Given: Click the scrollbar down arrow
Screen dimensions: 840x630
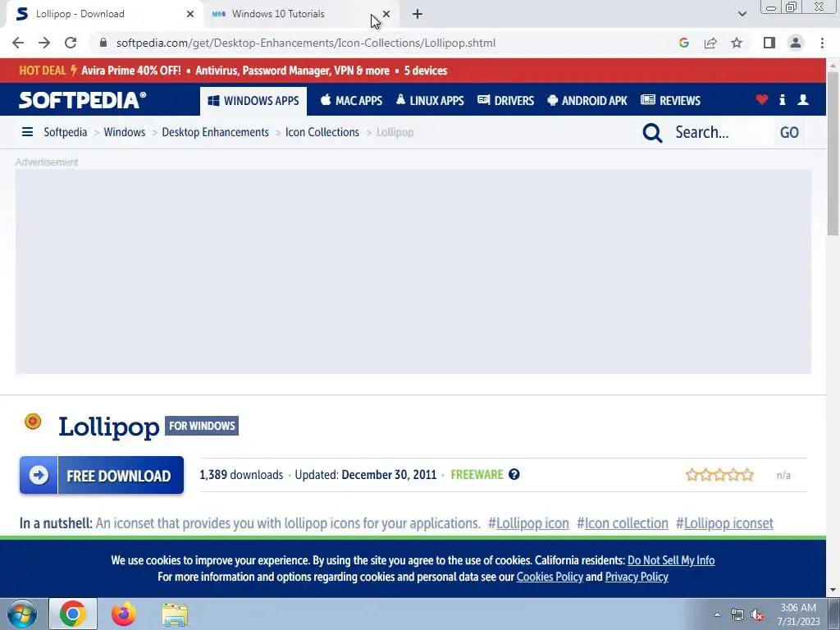Looking at the screenshot, I should pos(833,590).
